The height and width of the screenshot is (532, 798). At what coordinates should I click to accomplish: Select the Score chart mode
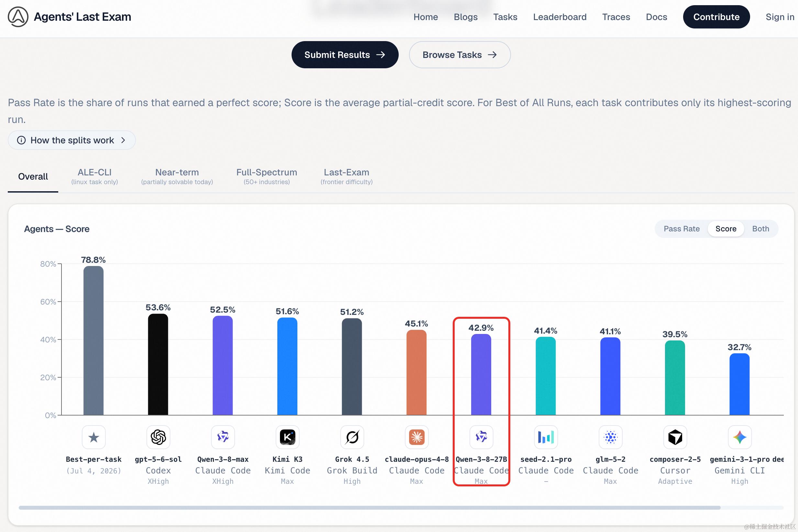tap(726, 229)
